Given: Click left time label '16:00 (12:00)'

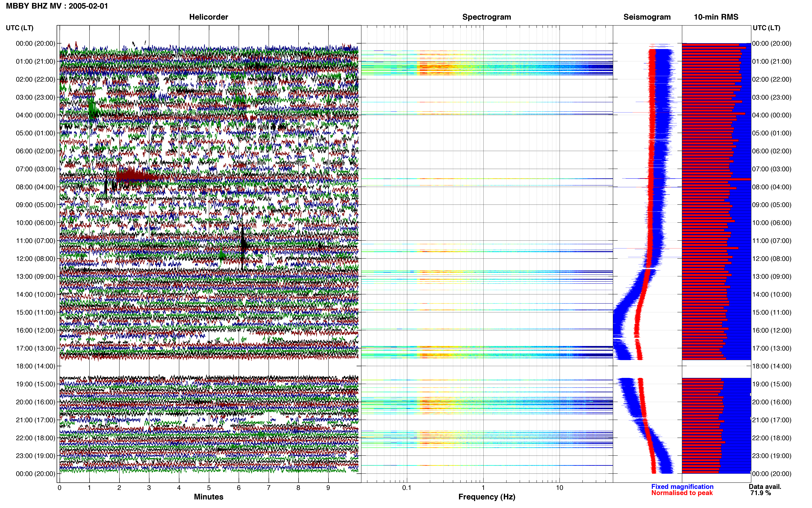Looking at the screenshot, I should coord(36,330).
